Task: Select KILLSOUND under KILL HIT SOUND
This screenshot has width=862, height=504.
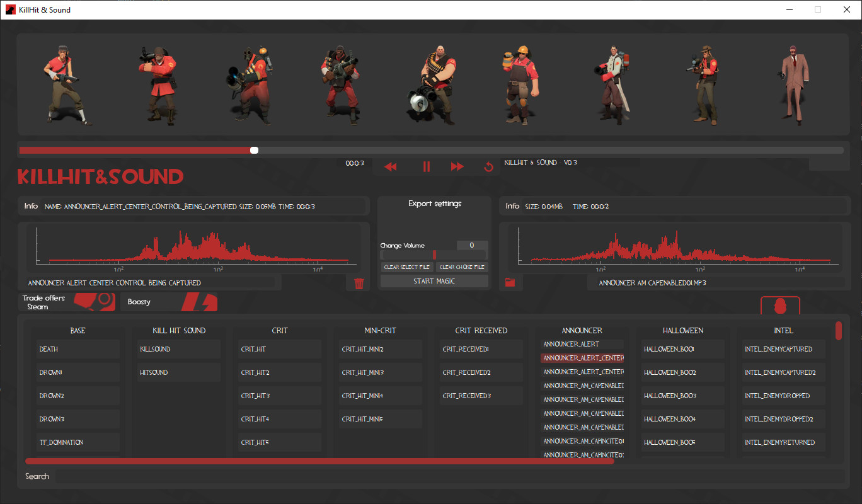Action: click(178, 348)
